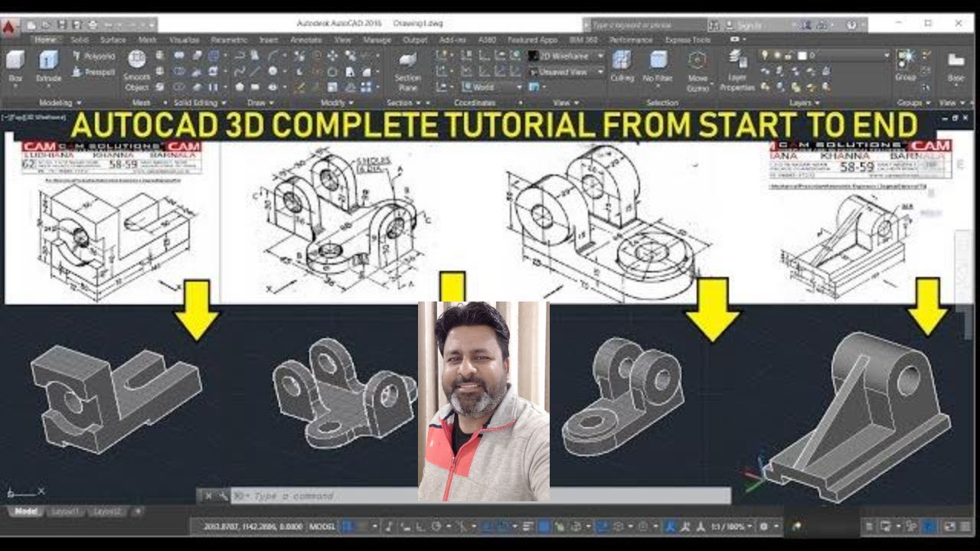Expand the Modify panel
Screen dimensions: 980x551
coord(336,103)
